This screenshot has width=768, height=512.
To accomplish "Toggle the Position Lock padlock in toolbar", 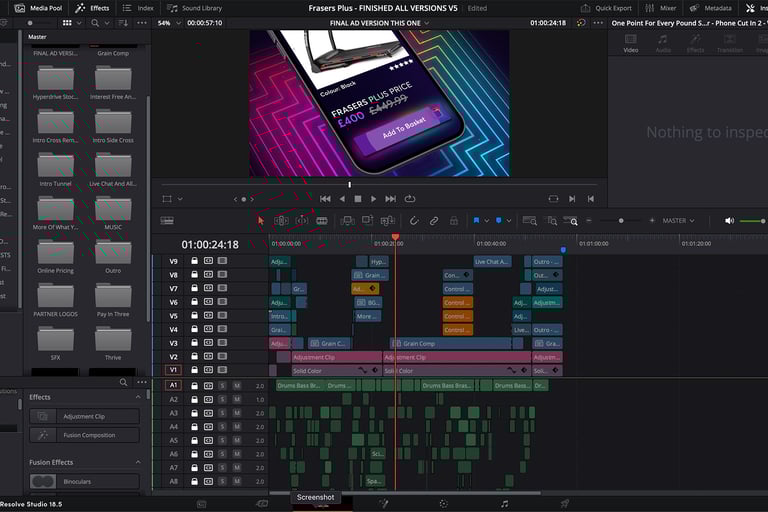I will point(454,221).
